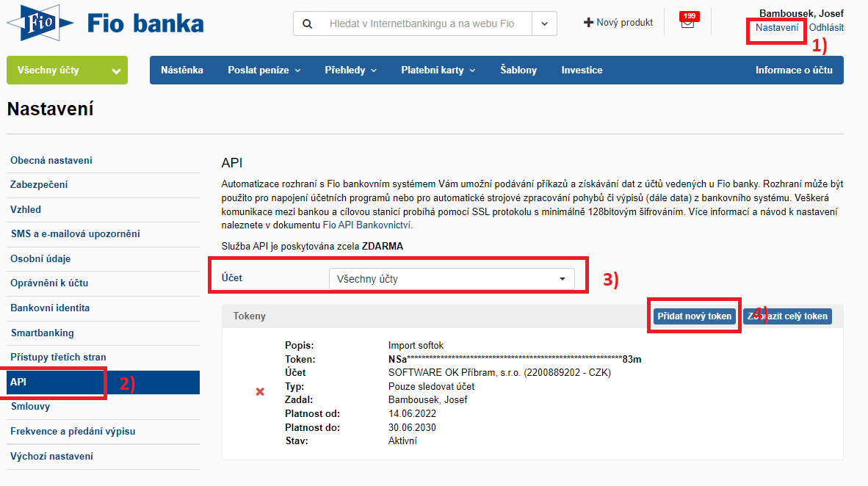Open Informace o účtu

pos(794,70)
